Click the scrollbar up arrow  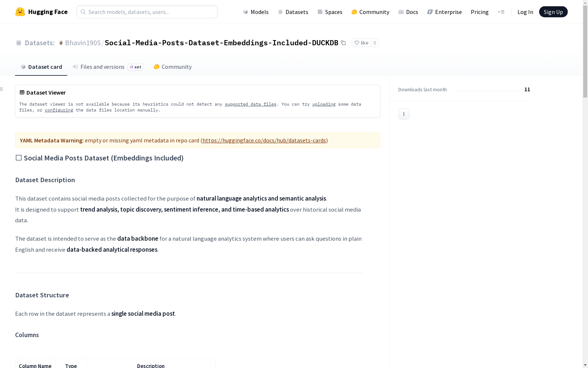click(x=585, y=3)
